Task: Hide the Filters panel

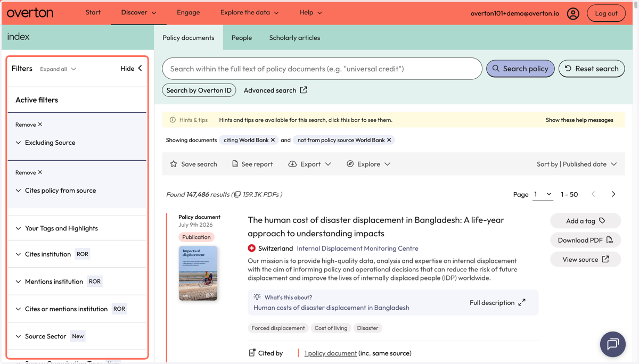Action: point(131,69)
